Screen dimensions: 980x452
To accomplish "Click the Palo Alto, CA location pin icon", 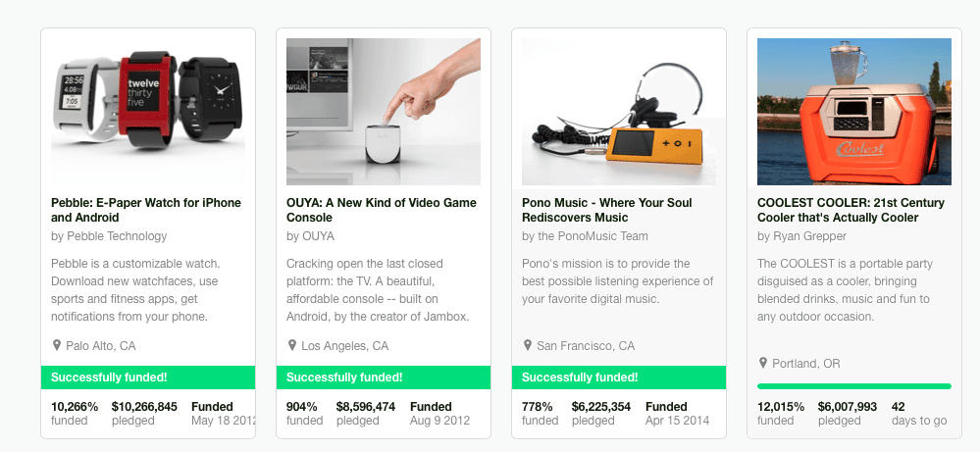I will [57, 345].
